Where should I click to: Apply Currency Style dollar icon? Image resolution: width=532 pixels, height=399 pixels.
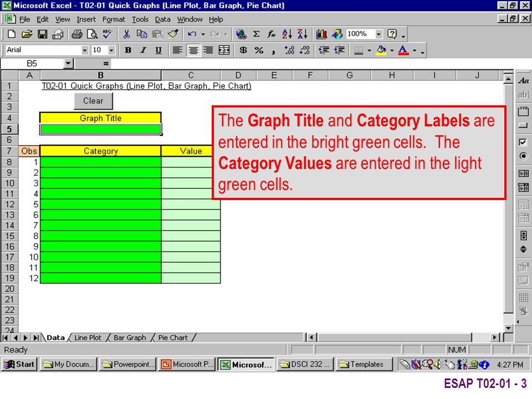243,50
